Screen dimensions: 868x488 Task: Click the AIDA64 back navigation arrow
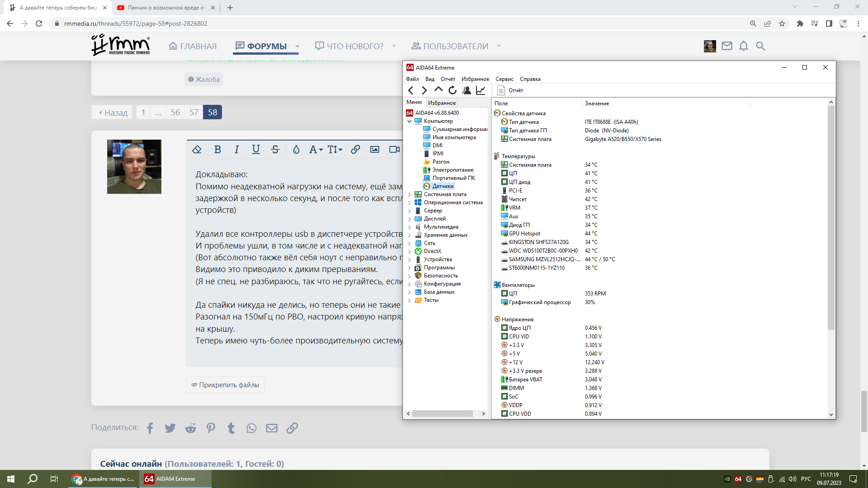click(410, 90)
